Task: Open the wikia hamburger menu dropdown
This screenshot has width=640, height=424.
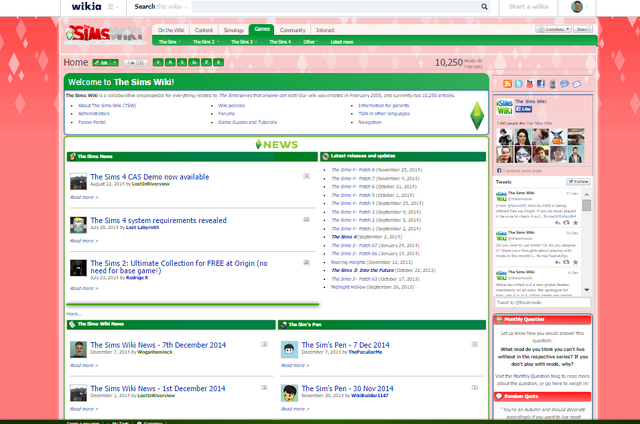Action: (113, 7)
